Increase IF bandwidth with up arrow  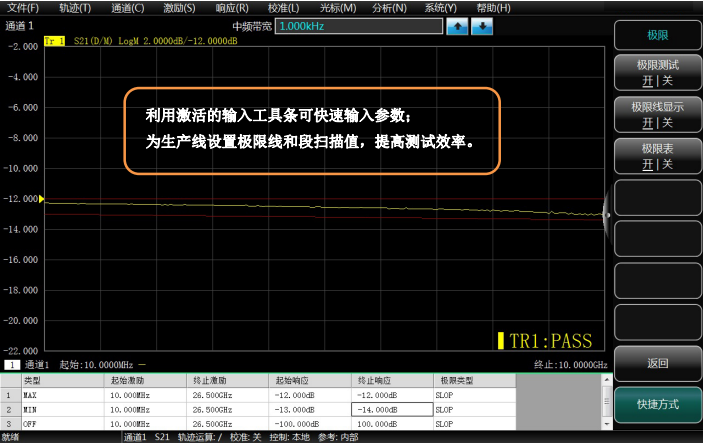point(457,26)
